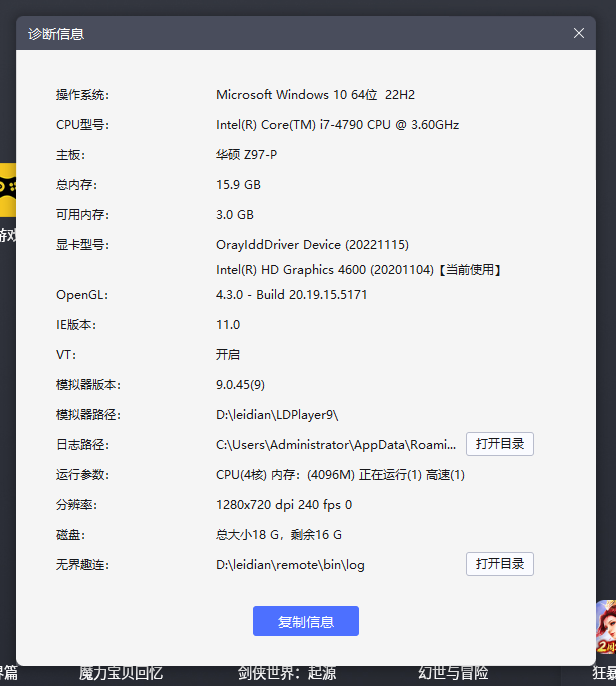616x686 pixels.
Task: Close the 诊断信息 dialog
Action: 578,33
